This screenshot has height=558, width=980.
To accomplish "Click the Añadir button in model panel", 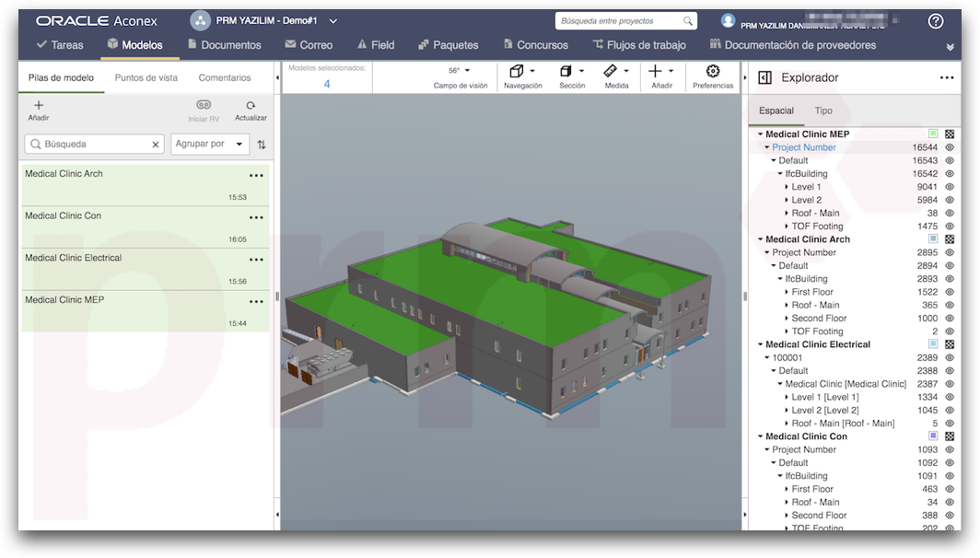I will point(38,110).
